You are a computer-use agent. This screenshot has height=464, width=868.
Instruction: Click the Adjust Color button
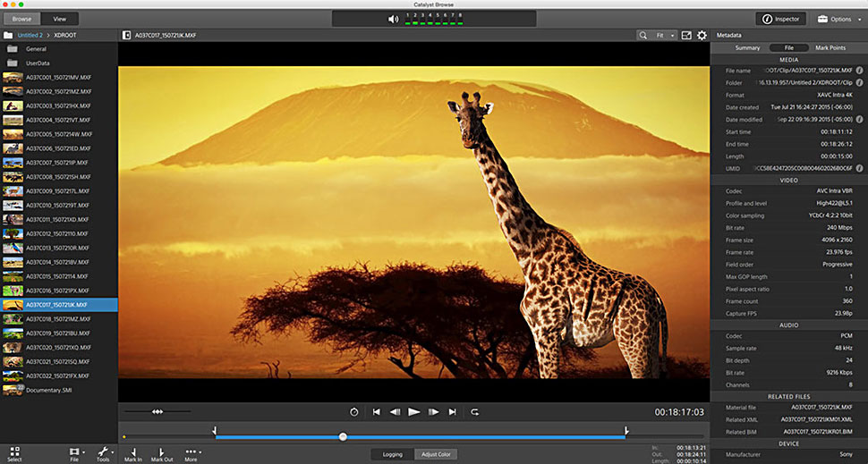(438, 454)
